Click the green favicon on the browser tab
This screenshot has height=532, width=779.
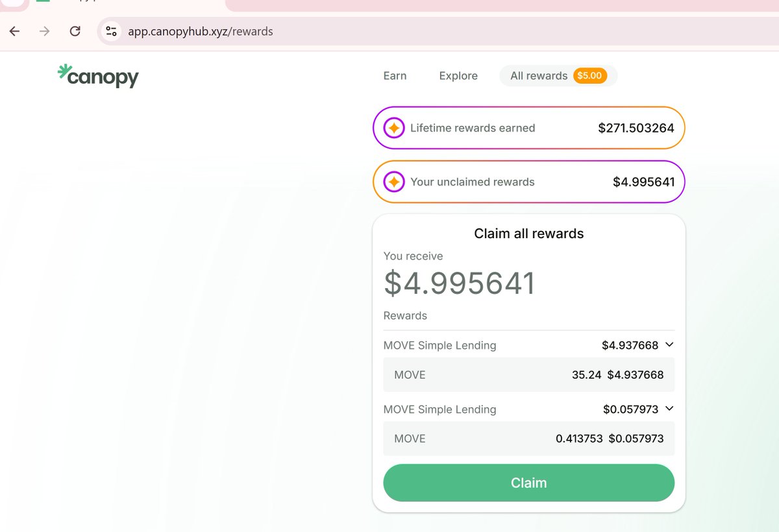click(x=42, y=3)
